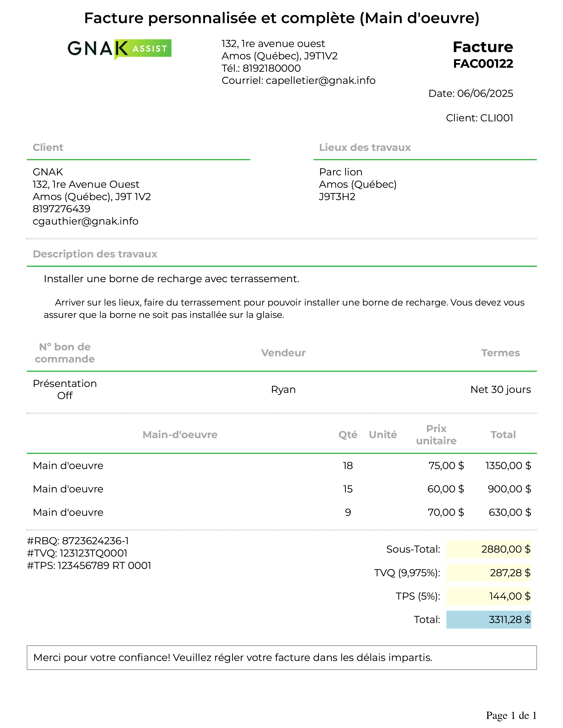Click the RBQ number 8723624236-1

pos(95,541)
